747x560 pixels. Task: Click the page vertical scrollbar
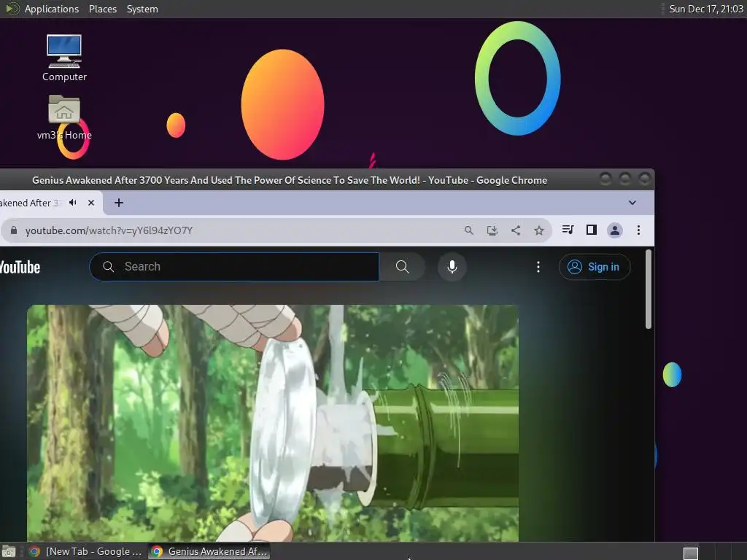(x=648, y=289)
